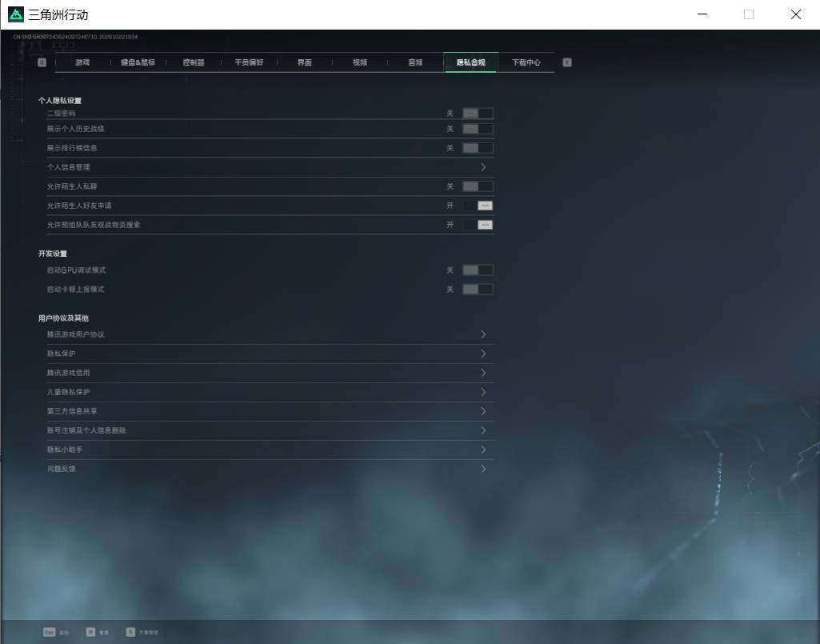Click the third key hint icon in bottom bar
The width and height of the screenshot is (820, 644).
(130, 632)
